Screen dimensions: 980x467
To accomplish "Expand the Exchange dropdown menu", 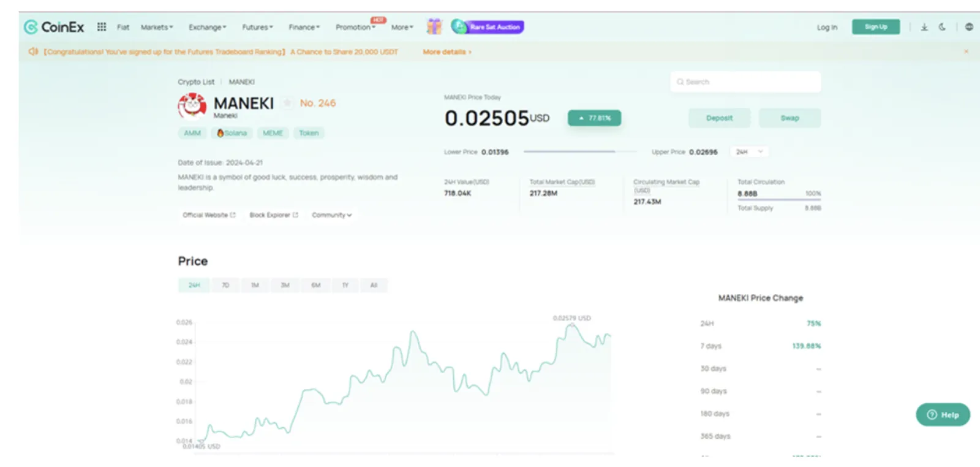I will pos(208,27).
